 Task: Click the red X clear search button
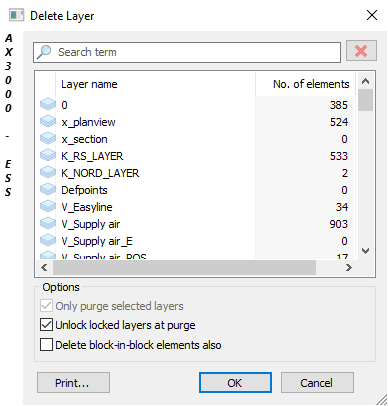[361, 51]
